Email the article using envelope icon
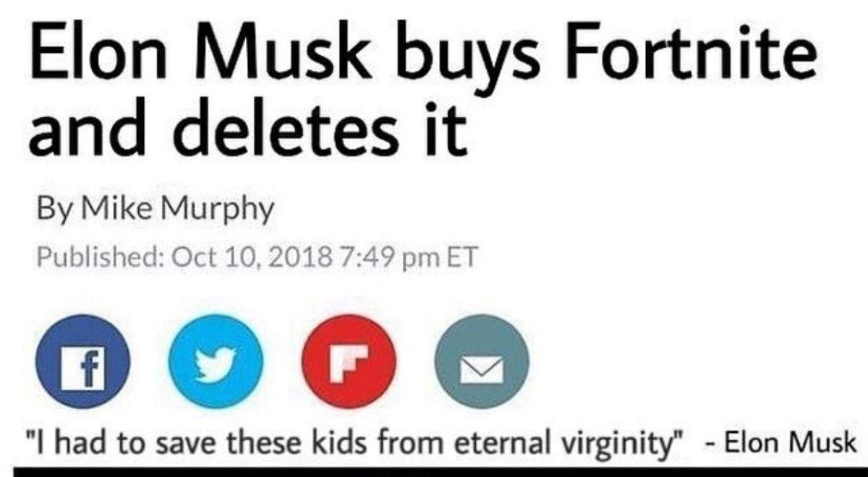Viewport: 868px width, 477px height. click(482, 363)
